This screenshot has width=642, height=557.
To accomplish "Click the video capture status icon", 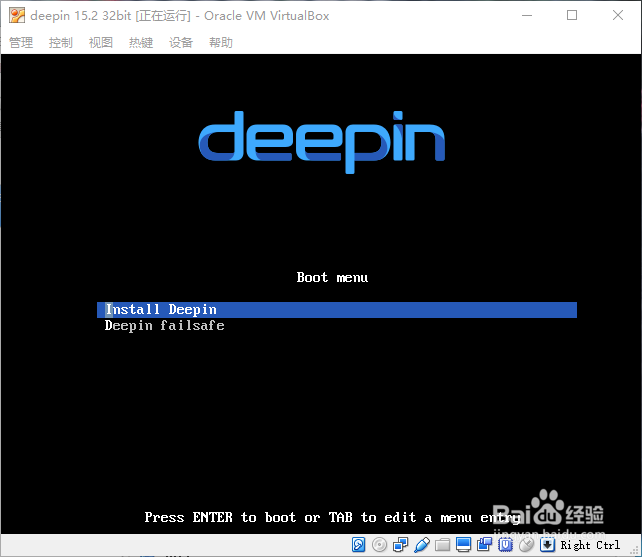I will 485,545.
